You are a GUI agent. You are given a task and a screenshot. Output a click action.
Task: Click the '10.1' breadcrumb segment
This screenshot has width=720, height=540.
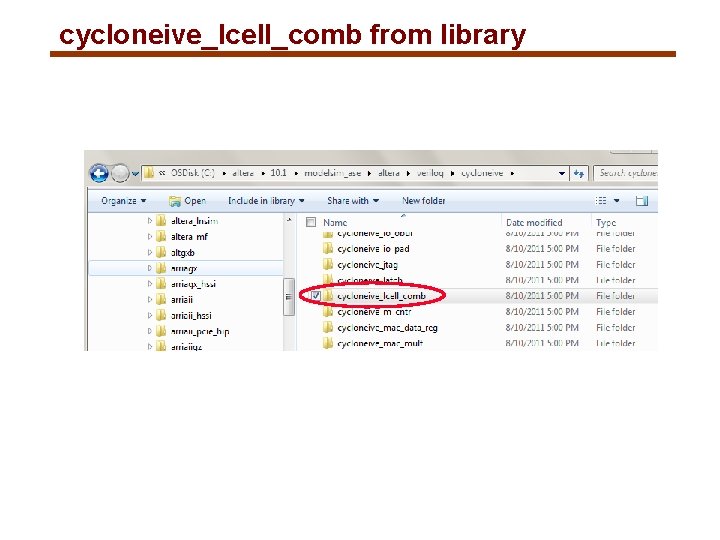pyautogui.click(x=278, y=173)
